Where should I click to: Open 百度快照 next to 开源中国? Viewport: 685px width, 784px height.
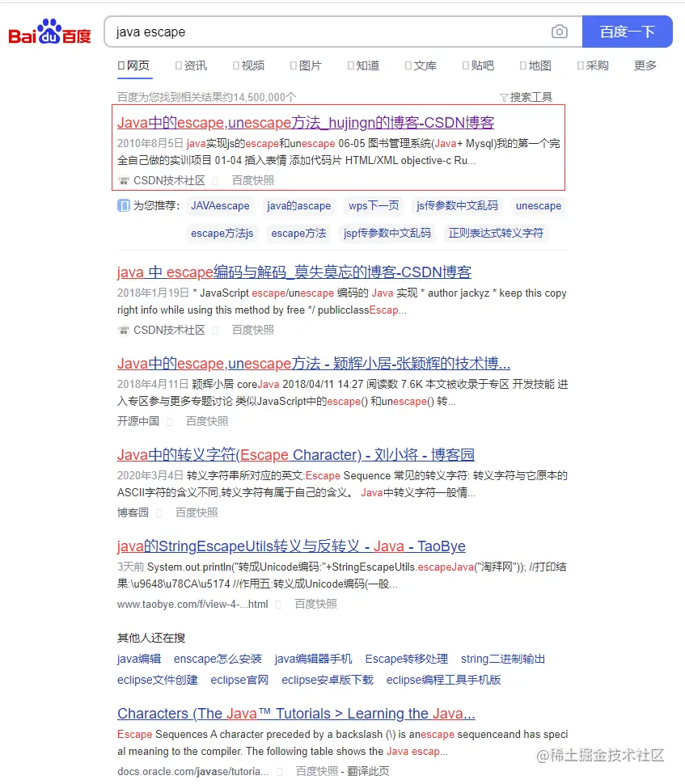pos(207,421)
